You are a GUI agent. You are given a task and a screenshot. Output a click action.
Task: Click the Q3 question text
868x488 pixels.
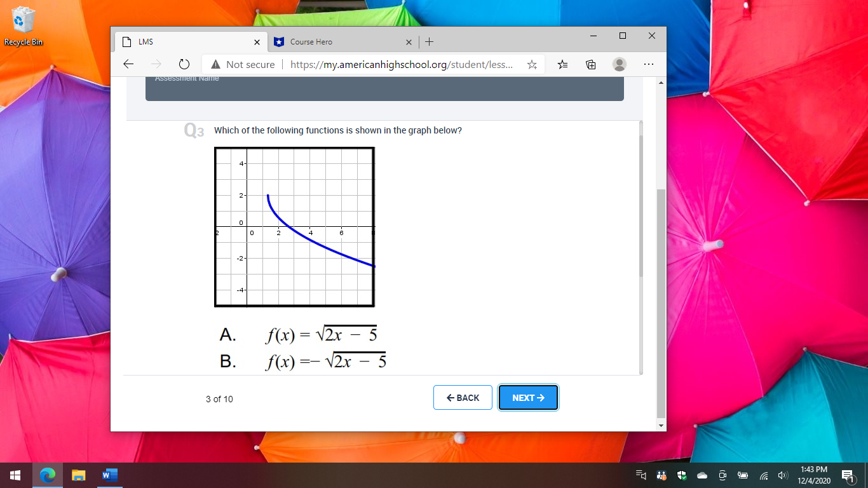pyautogui.click(x=338, y=130)
